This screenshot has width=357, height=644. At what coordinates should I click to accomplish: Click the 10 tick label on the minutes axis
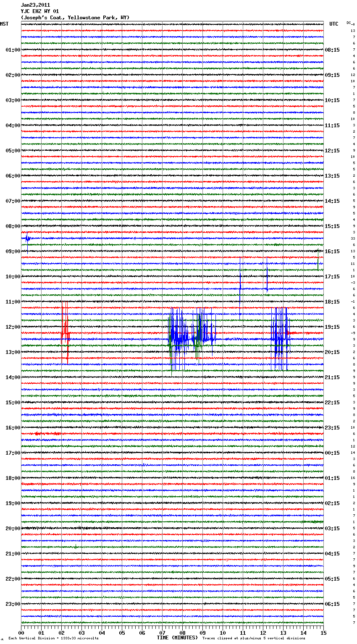coord(223,633)
